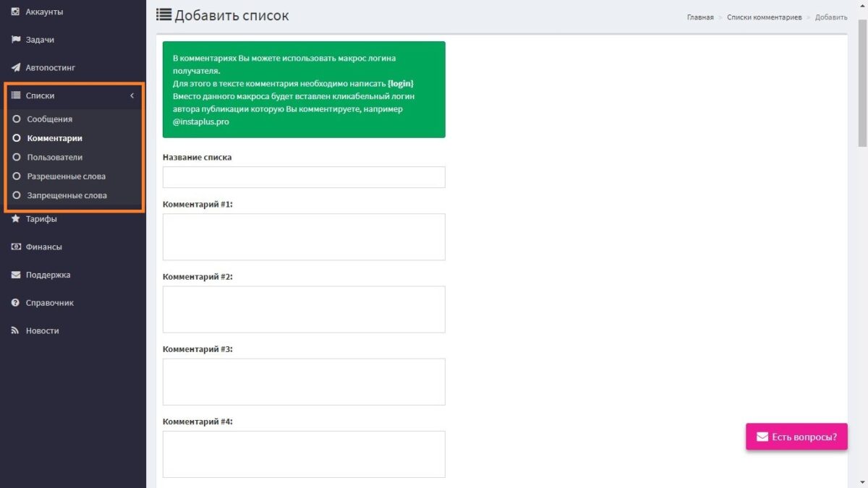The height and width of the screenshot is (488, 868).
Task: Select the Списки menu label
Action: coord(40,95)
